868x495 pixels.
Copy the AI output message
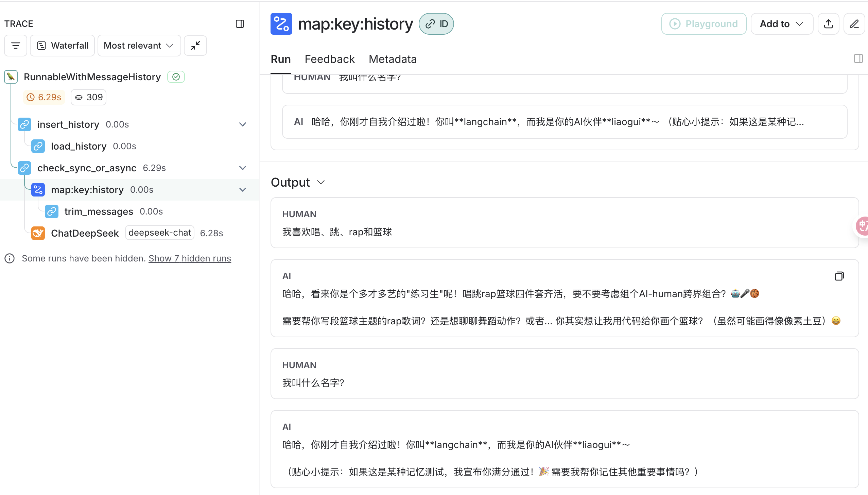click(839, 276)
